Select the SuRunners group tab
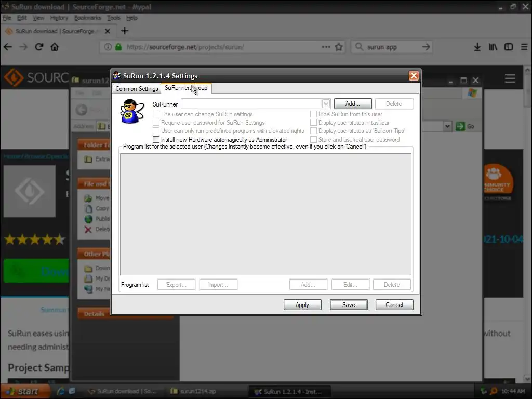 click(186, 88)
